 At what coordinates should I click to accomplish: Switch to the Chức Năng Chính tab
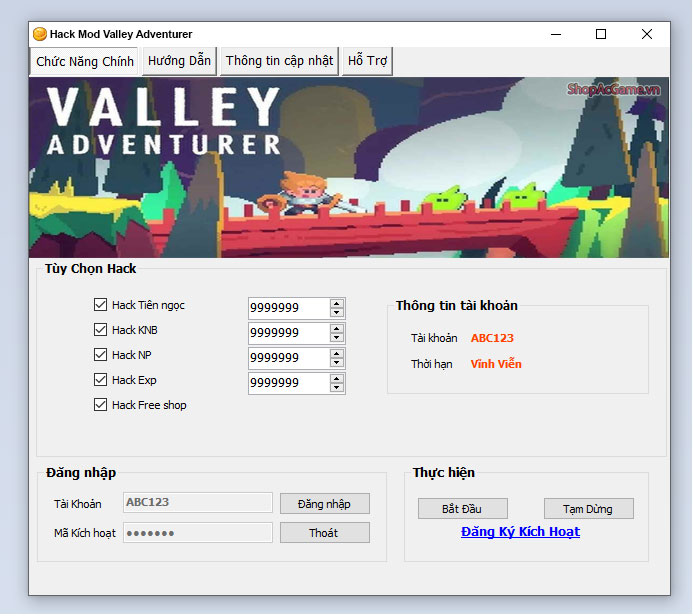pos(85,61)
